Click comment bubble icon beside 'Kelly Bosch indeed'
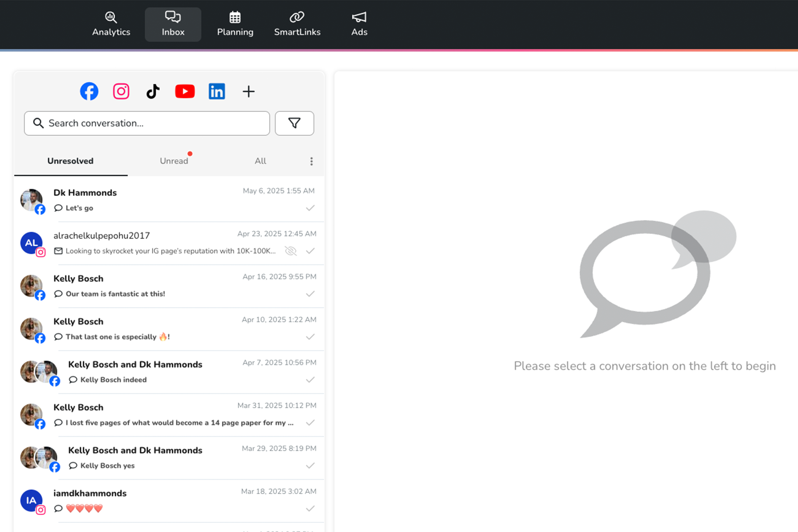Viewport: 798px width, 532px height. 73,380
